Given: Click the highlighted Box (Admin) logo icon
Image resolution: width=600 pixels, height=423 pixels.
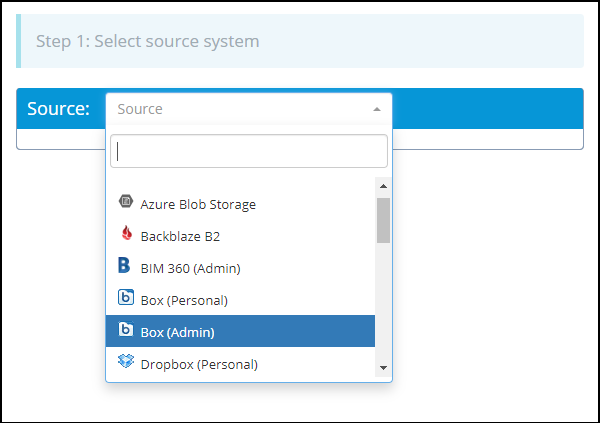Looking at the screenshot, I should 126,331.
